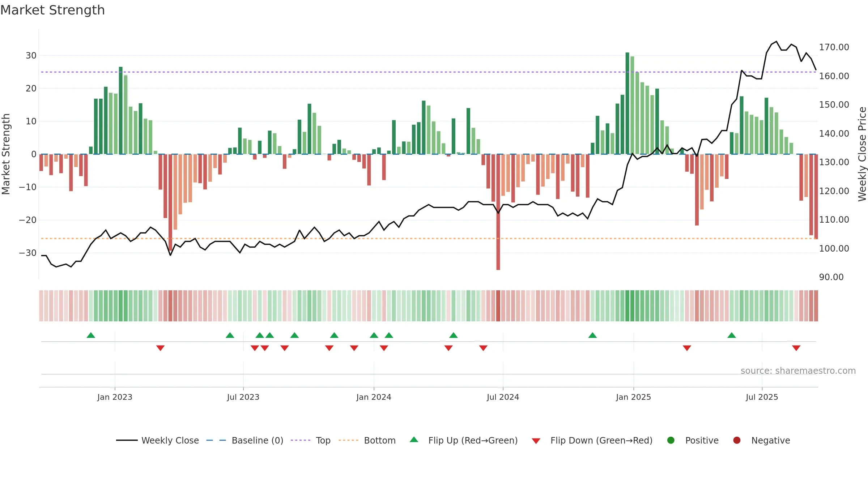
Task: Toggle Flip Down (Green→Red) legend entry
Action: click(592, 440)
